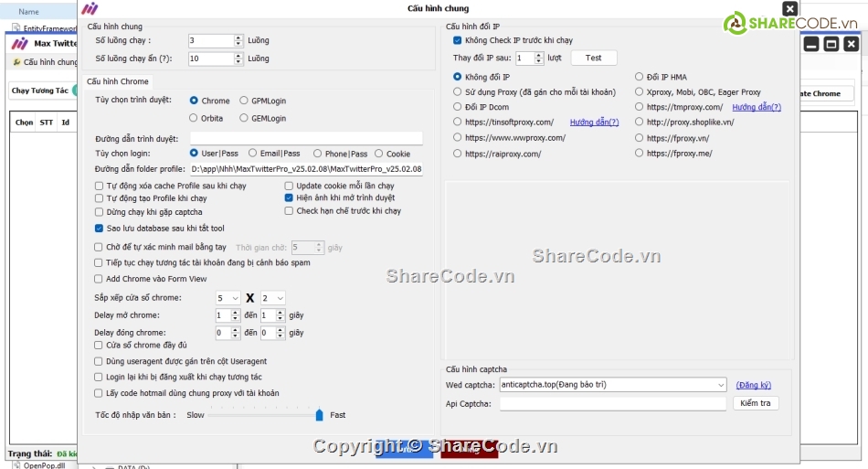
Task: Click OpenPop.dll file in file explorer
Action: [44, 465]
